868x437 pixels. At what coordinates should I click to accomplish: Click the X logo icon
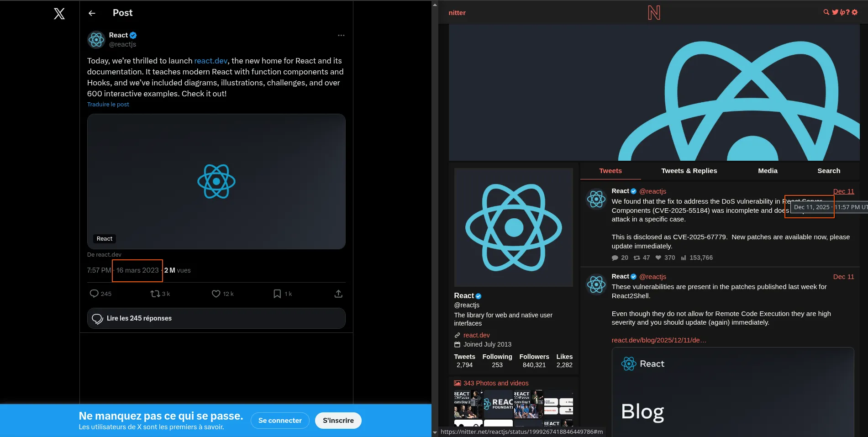coord(59,13)
